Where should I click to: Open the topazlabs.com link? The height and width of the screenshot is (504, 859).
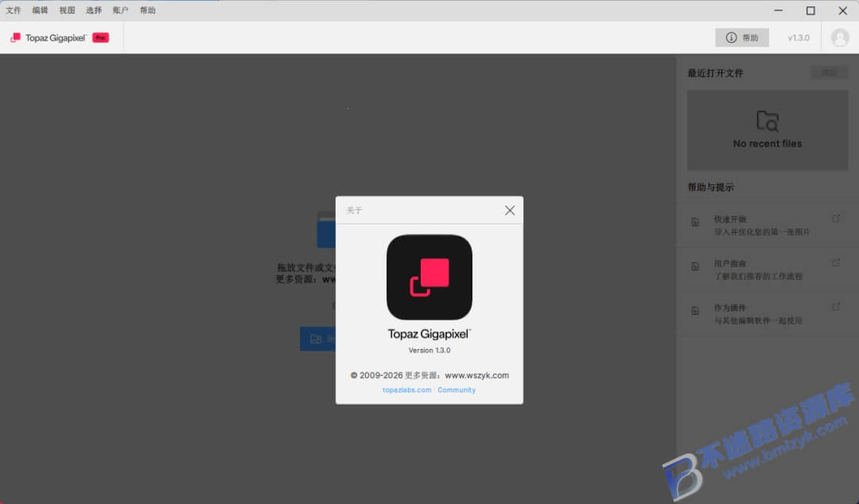[406, 390]
